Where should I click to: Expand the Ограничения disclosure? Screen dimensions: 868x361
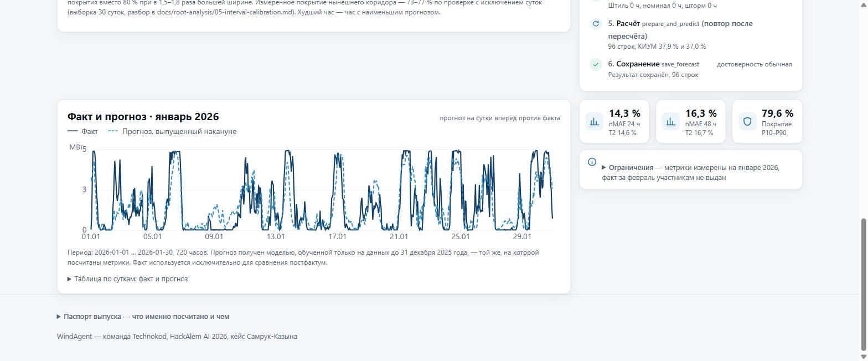tap(691, 172)
